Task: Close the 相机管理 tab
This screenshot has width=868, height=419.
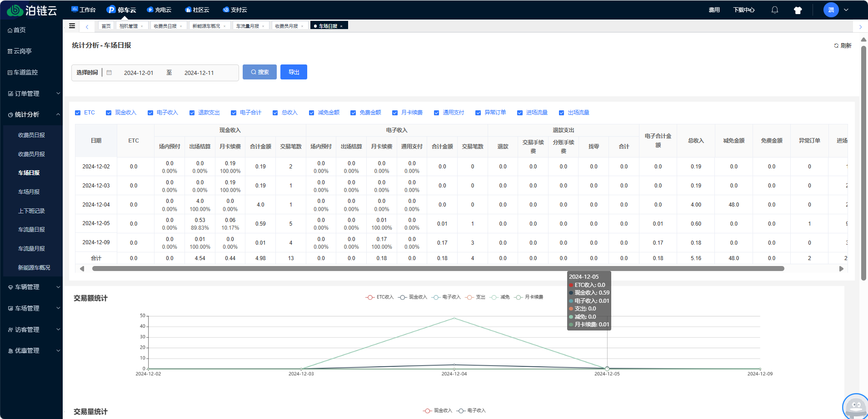Action: point(142,26)
